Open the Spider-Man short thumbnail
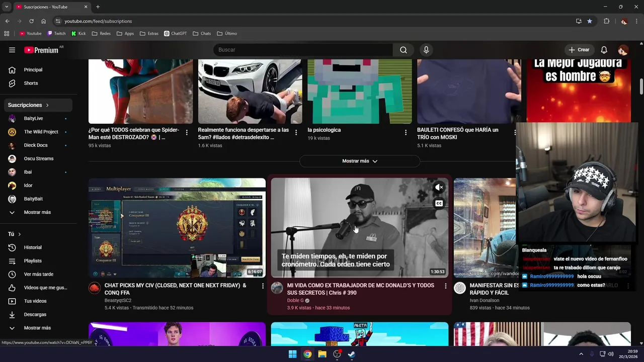This screenshot has width=644, height=362. tap(141, 92)
